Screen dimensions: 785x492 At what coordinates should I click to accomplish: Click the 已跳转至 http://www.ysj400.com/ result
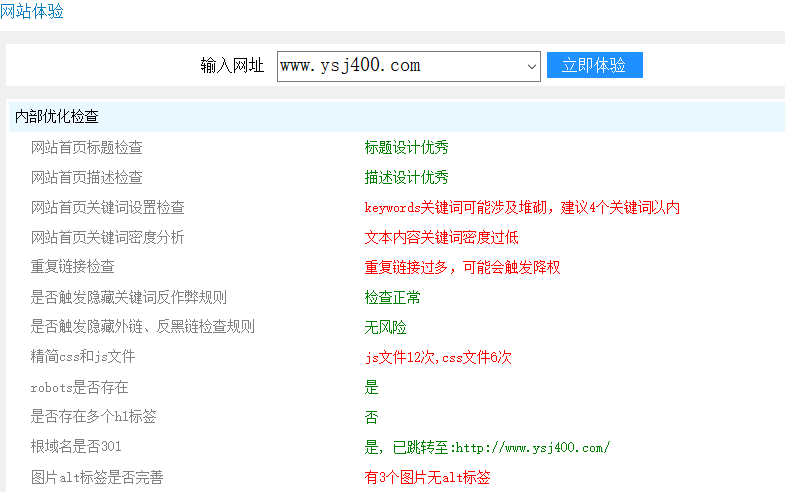[488, 447]
